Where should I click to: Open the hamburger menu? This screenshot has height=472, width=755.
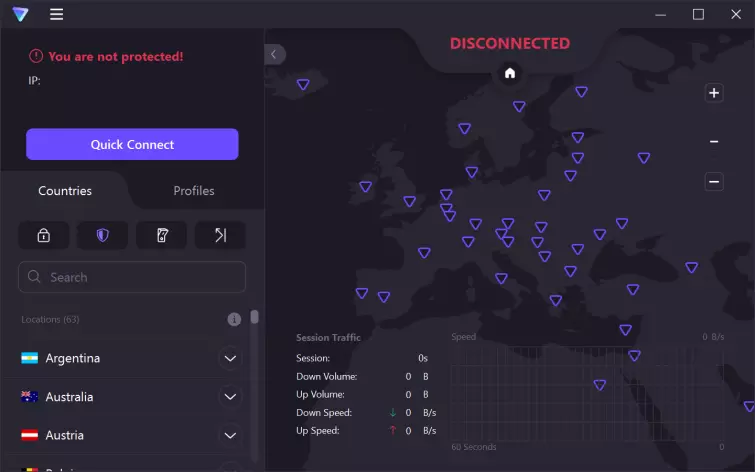pyautogui.click(x=56, y=14)
